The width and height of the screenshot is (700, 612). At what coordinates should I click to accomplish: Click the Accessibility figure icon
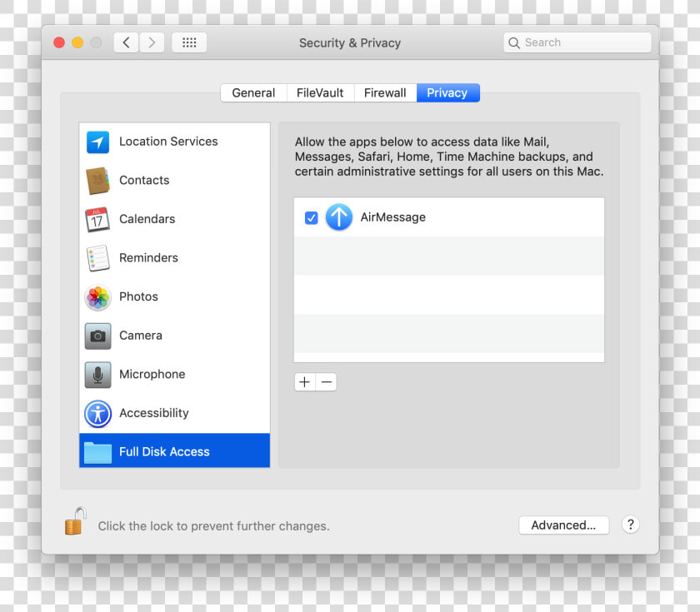click(x=97, y=414)
